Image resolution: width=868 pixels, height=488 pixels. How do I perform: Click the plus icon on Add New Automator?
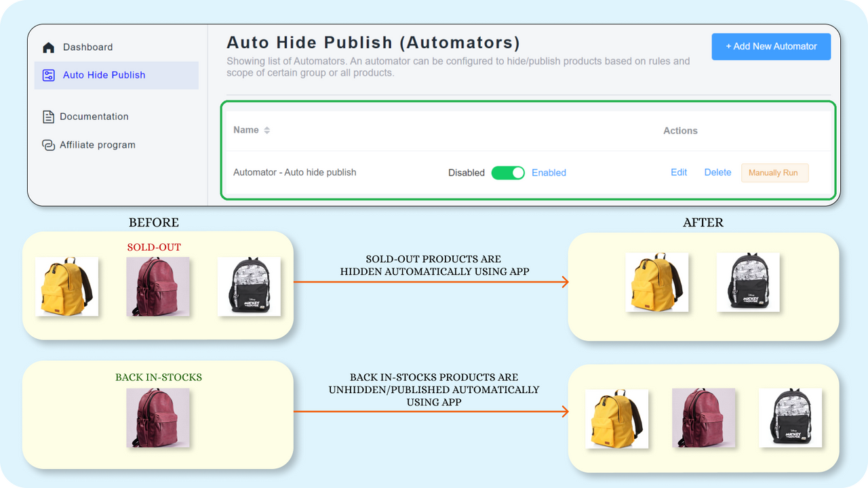tap(729, 46)
